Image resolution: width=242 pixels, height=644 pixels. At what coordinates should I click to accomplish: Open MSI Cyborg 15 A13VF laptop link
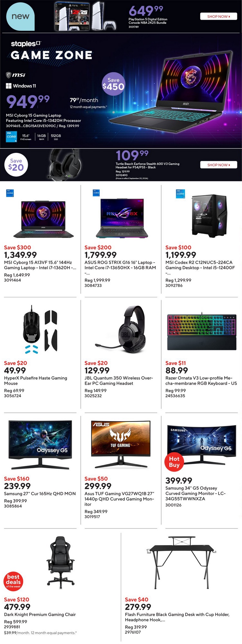pos(40,265)
